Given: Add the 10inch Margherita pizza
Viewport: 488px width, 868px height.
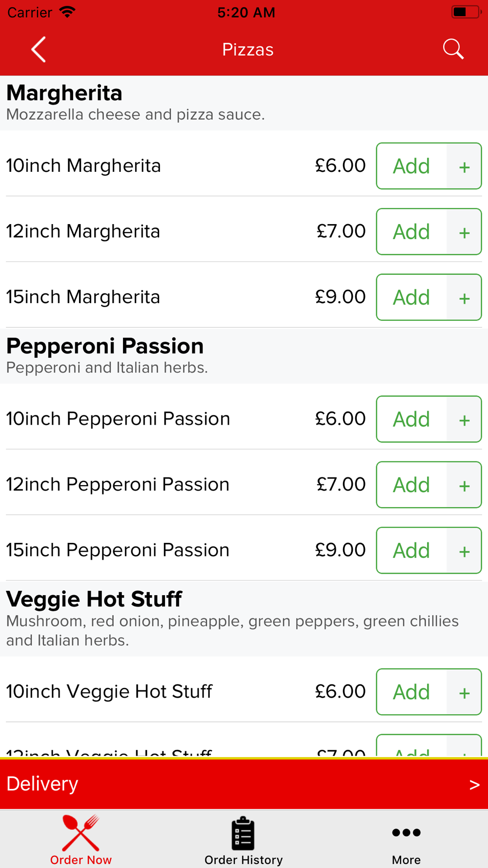Looking at the screenshot, I should 411,166.
